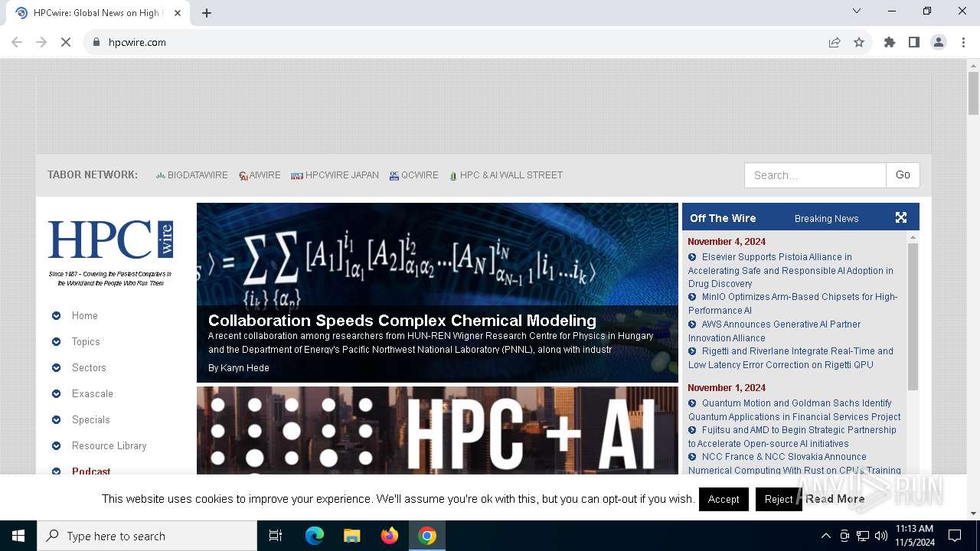Click the browser forward arrow
This screenshot has height=551, width=980.
[x=41, y=42]
